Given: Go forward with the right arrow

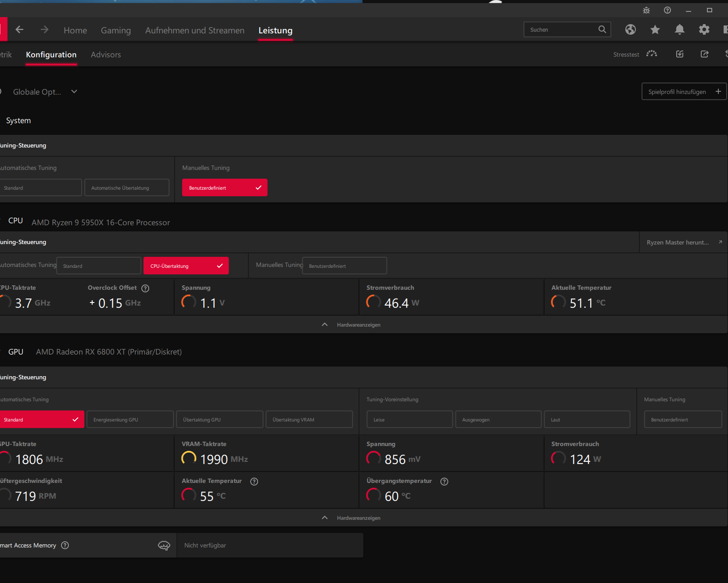Looking at the screenshot, I should coord(44,29).
